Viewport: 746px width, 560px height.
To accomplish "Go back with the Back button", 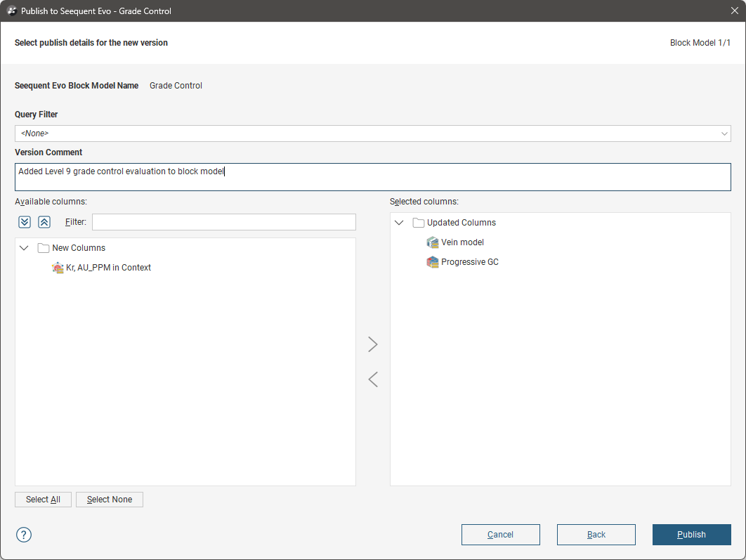I will (596, 535).
